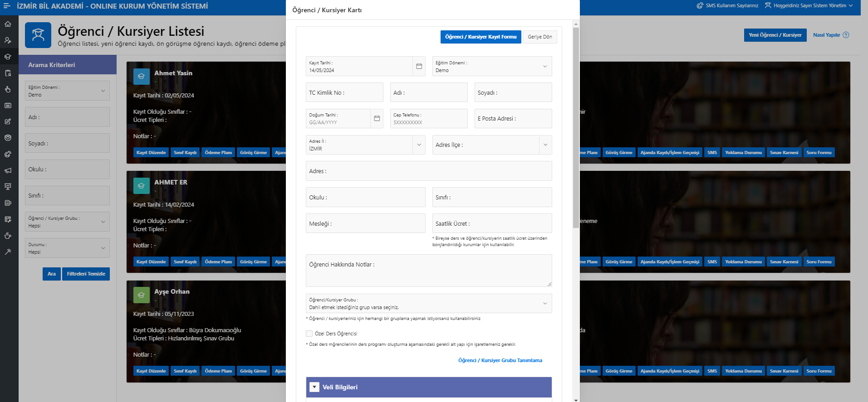This screenshot has width=868, height=402.
Task: Click the graduation cap sidebar icon
Action: pos(8,57)
